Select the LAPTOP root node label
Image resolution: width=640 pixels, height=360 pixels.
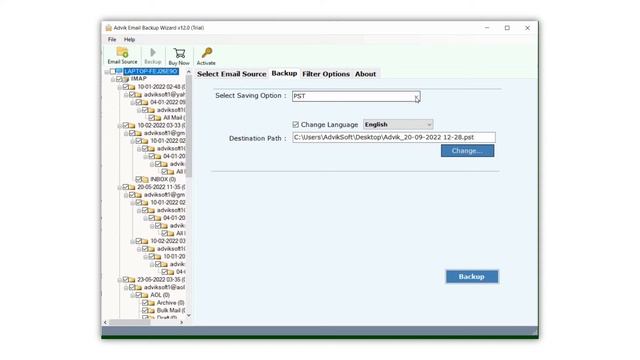click(151, 71)
